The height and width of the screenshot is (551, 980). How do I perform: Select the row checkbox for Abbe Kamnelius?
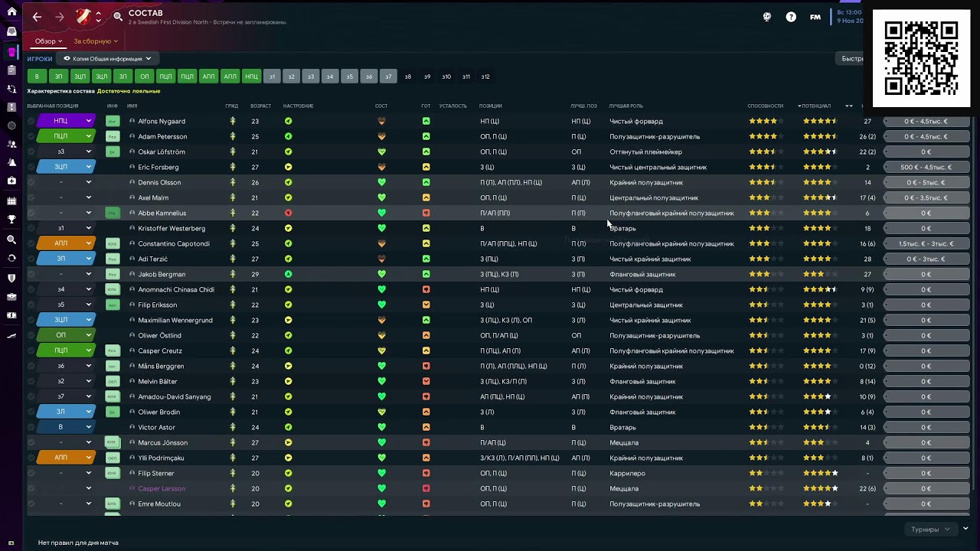[x=31, y=213]
